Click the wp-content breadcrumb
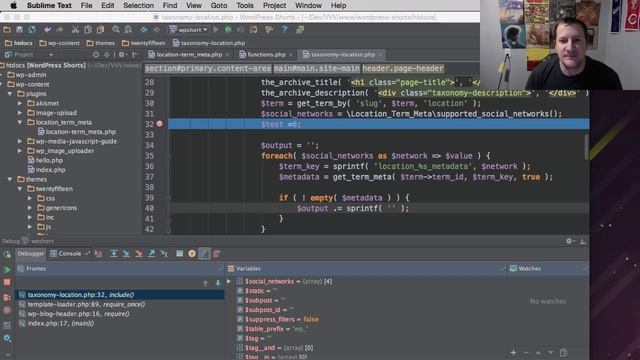This screenshot has height=360, width=640. [59, 43]
